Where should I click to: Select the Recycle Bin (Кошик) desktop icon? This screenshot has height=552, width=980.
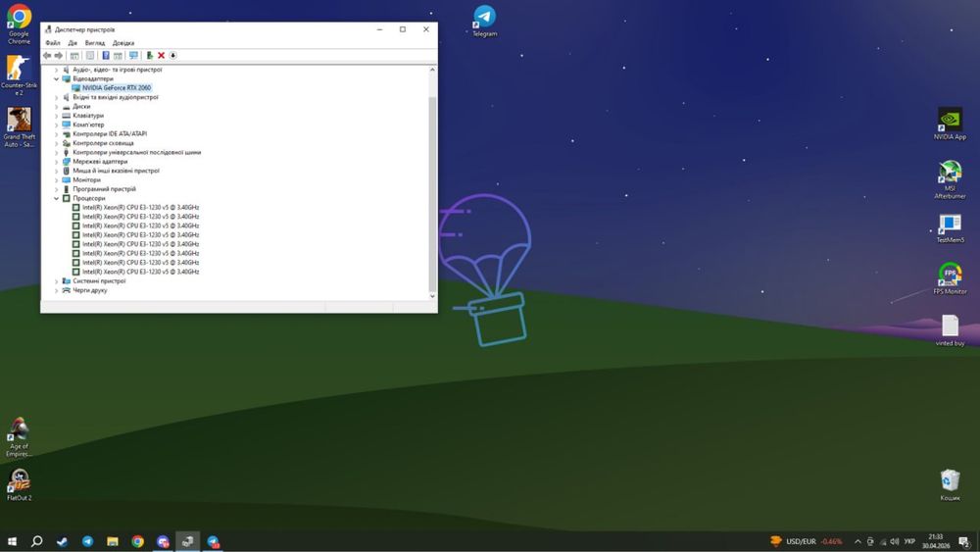(x=950, y=484)
